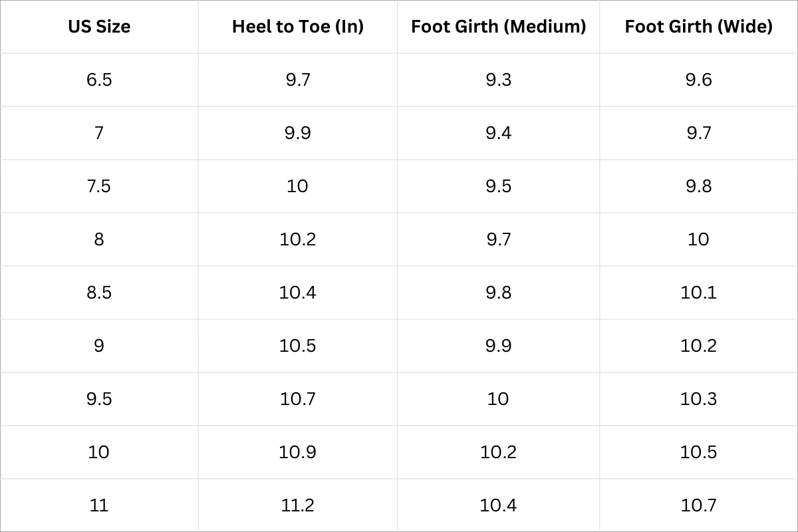Click medium girth value 9.3
Viewport: 798px width, 532px height.
(x=498, y=80)
